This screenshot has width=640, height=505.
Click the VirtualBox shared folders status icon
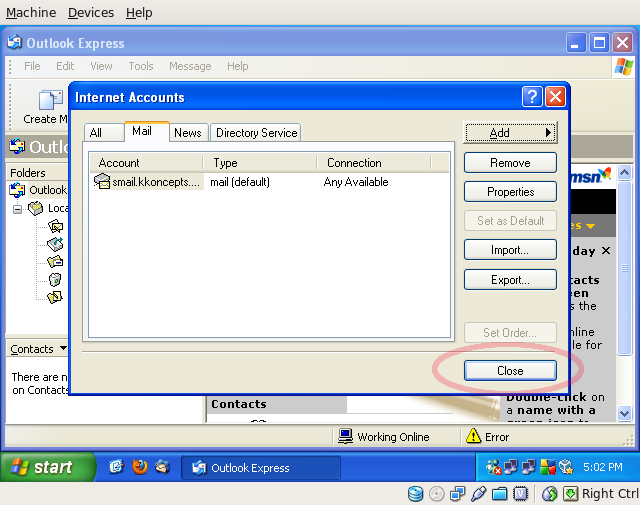pyautogui.click(x=499, y=494)
